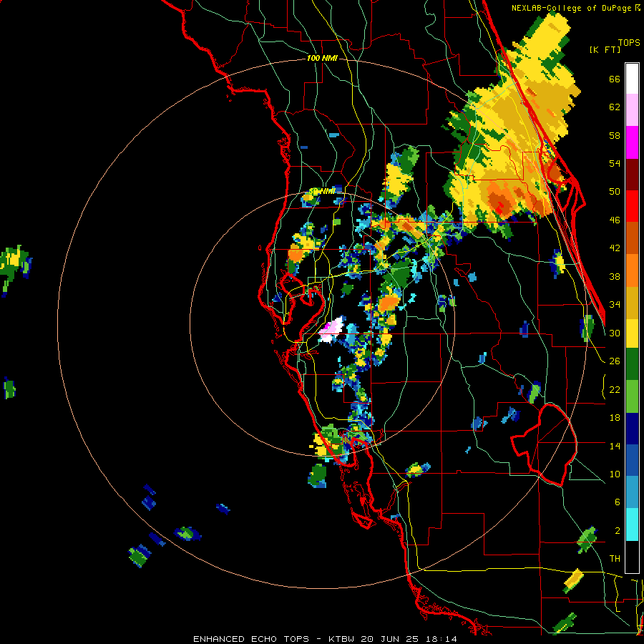Click the "[K FT]" units label
644x644 pixels.
(x=605, y=49)
